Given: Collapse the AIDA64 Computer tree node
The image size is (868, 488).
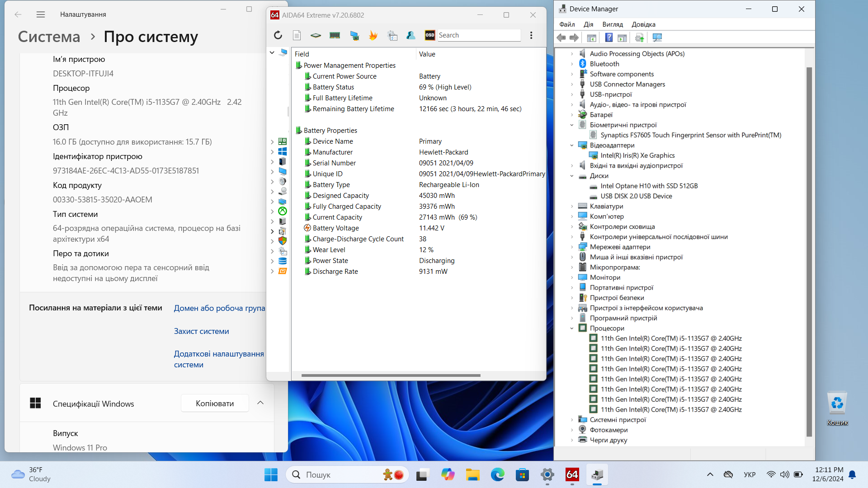Looking at the screenshot, I should (x=272, y=52).
